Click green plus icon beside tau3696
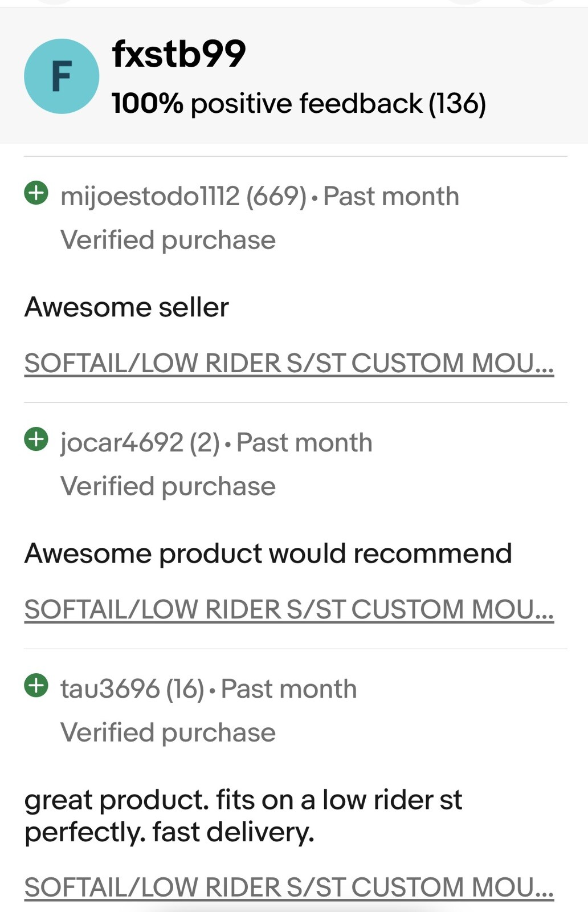The image size is (588, 912). 36,685
